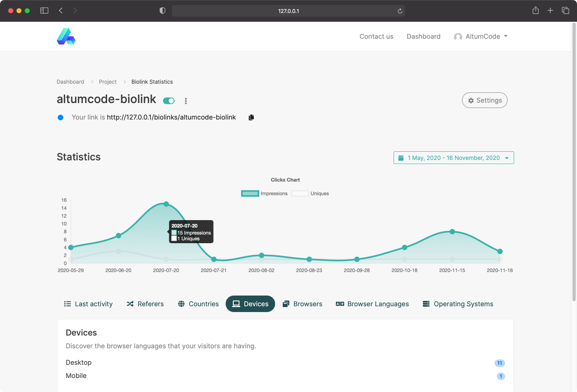Click the Safari share icon
Image resolution: width=577 pixels, height=392 pixels.
[x=535, y=11]
